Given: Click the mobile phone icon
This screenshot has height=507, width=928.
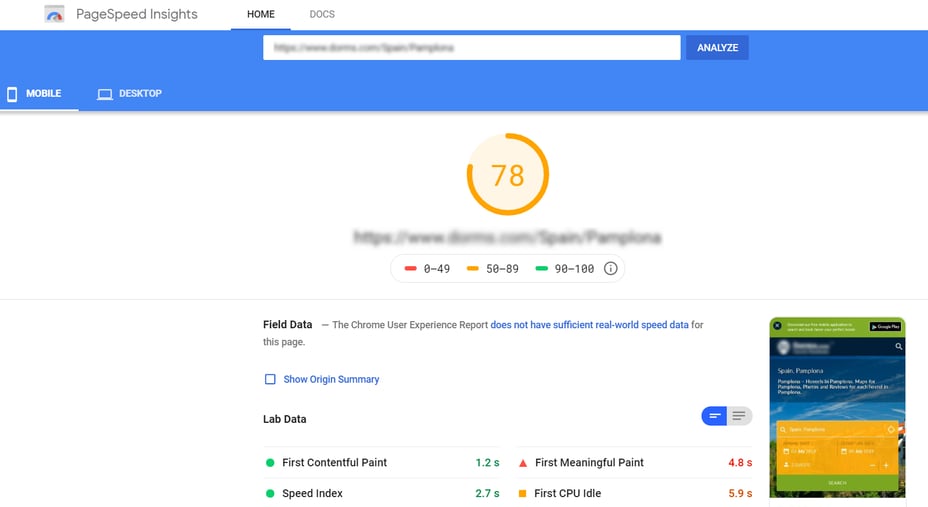Looking at the screenshot, I should tap(12, 94).
